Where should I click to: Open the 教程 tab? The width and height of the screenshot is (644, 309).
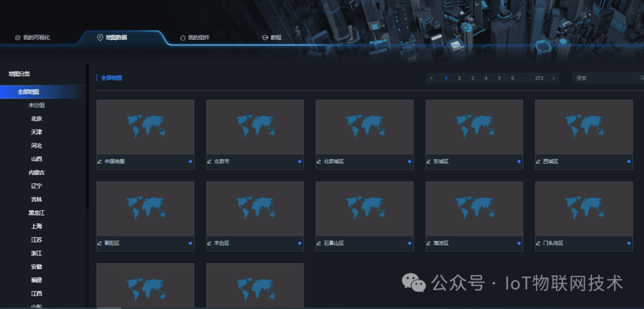click(271, 38)
